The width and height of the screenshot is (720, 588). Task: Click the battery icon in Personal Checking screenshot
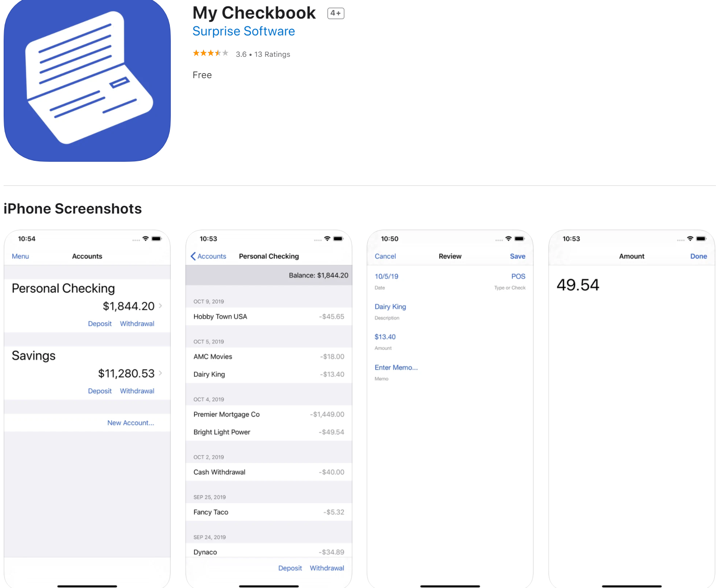click(338, 239)
